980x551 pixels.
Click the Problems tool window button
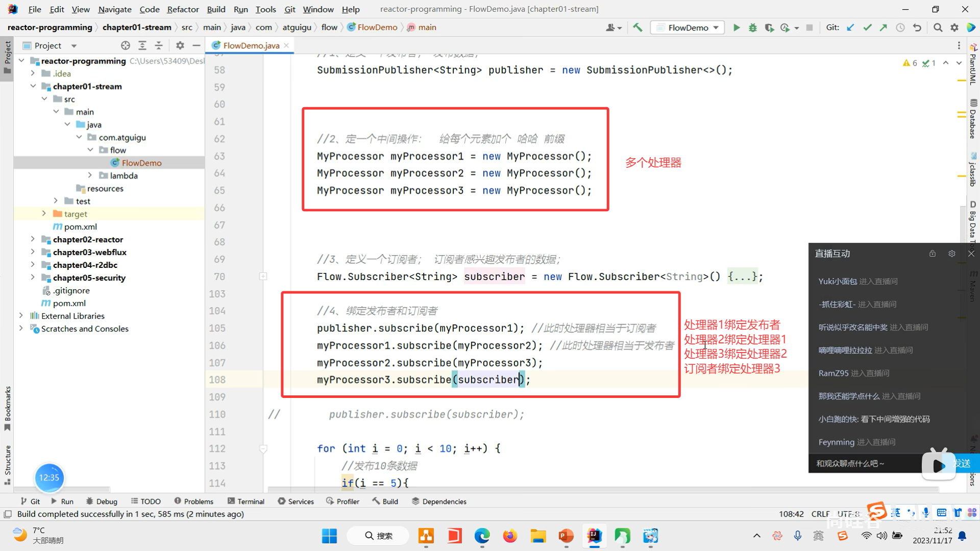click(194, 502)
